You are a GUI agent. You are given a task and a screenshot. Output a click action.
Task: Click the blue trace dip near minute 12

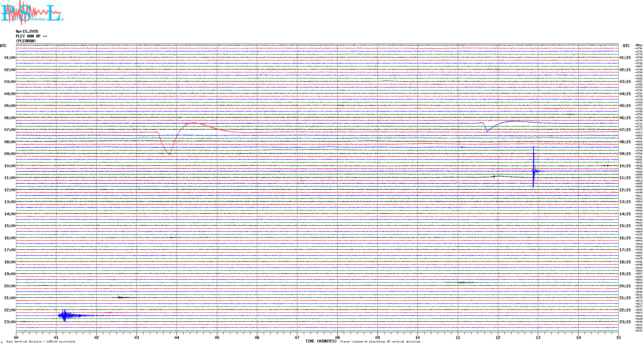(487, 130)
